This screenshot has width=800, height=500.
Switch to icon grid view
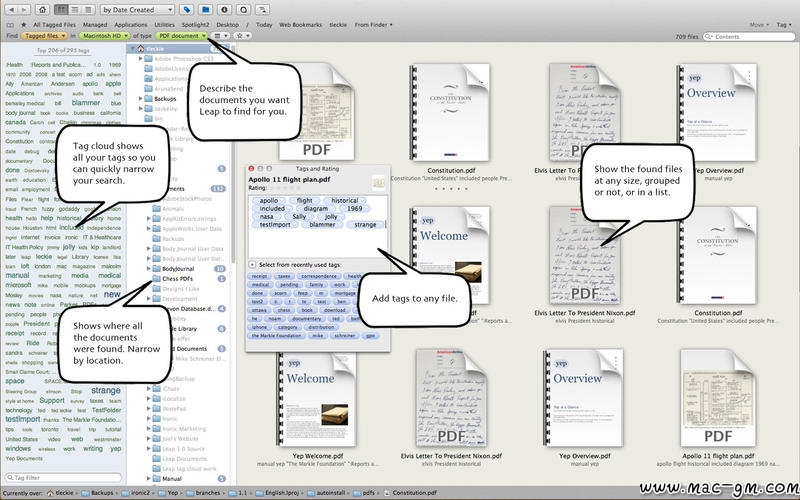(x=61, y=9)
